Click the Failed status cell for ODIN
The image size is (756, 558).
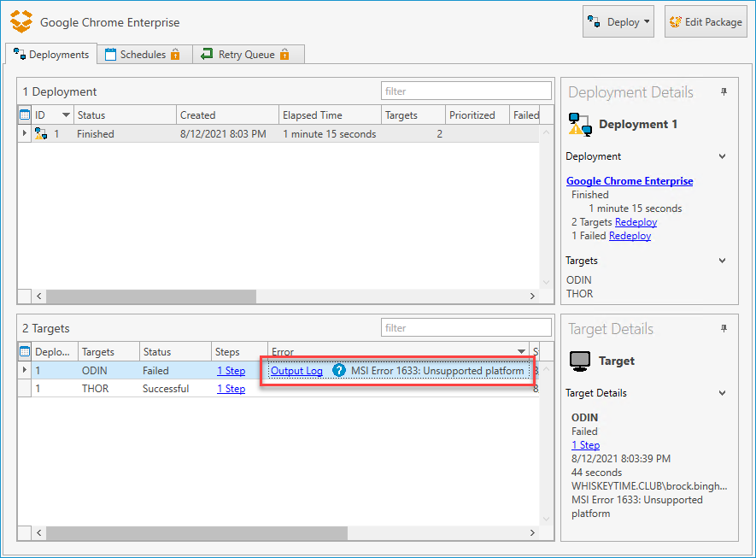coord(155,370)
